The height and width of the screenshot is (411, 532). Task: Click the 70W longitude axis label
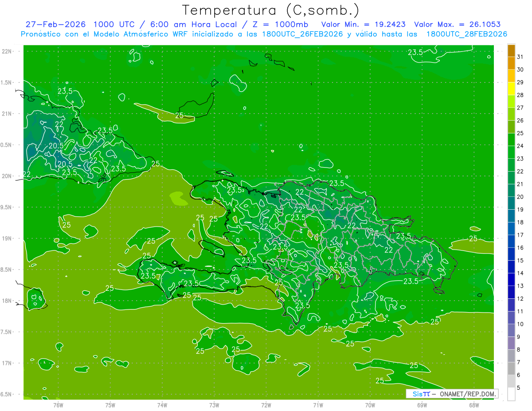click(370, 405)
